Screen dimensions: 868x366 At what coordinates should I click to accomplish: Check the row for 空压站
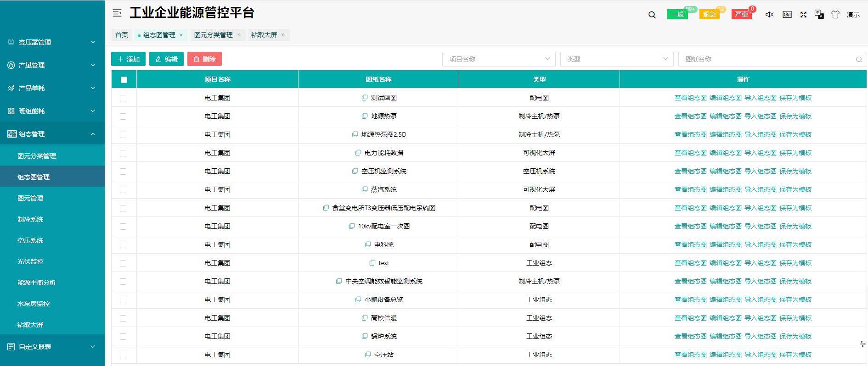(x=123, y=355)
